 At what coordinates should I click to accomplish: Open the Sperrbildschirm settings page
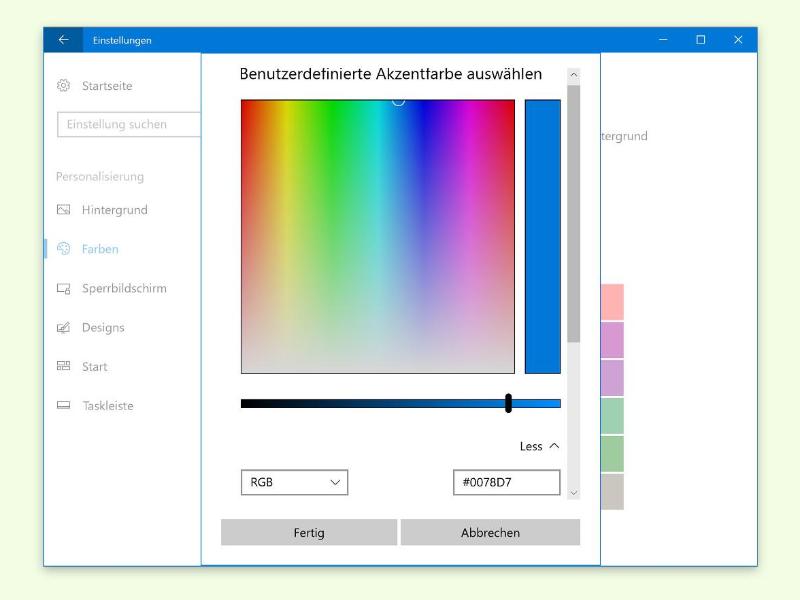pos(124,289)
